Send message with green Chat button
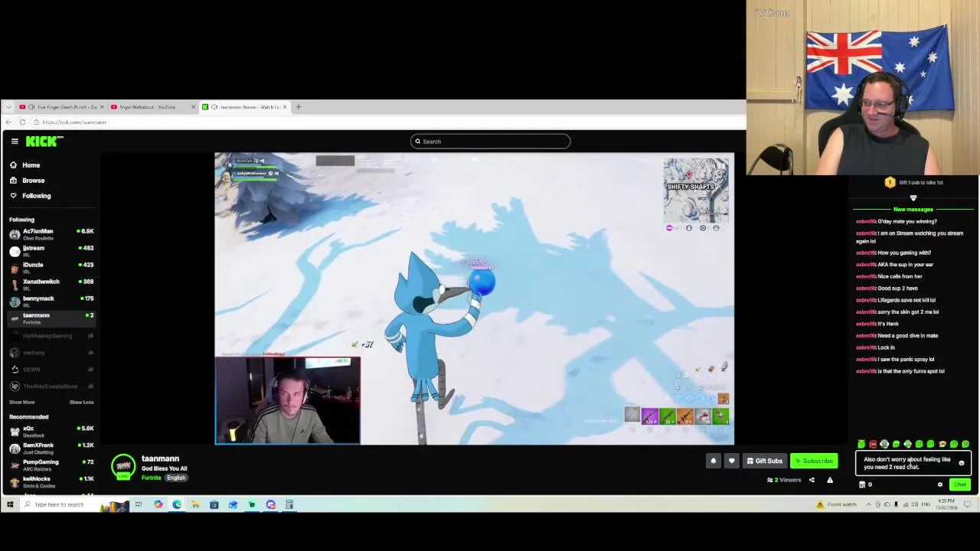The image size is (980, 551). (960, 484)
